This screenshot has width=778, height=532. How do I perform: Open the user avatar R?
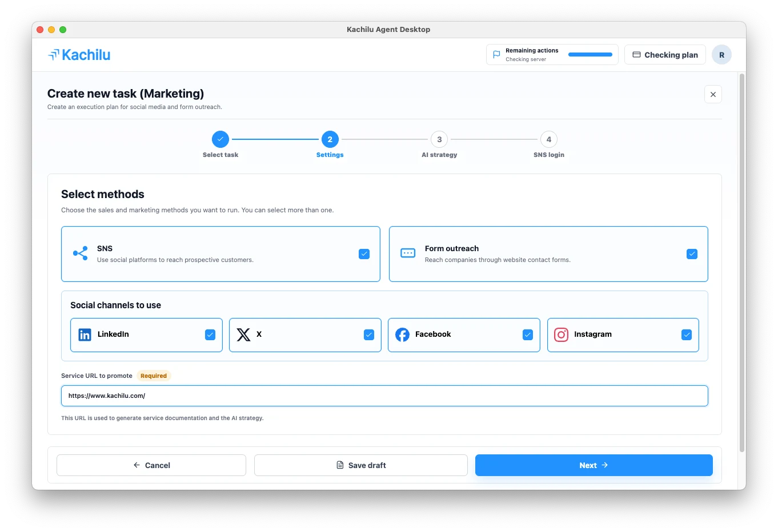pos(721,55)
